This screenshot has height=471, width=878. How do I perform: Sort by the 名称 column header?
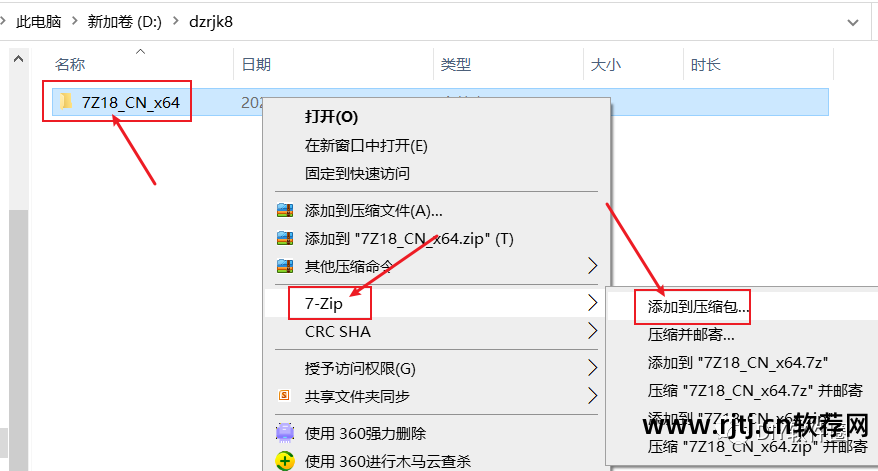point(70,64)
